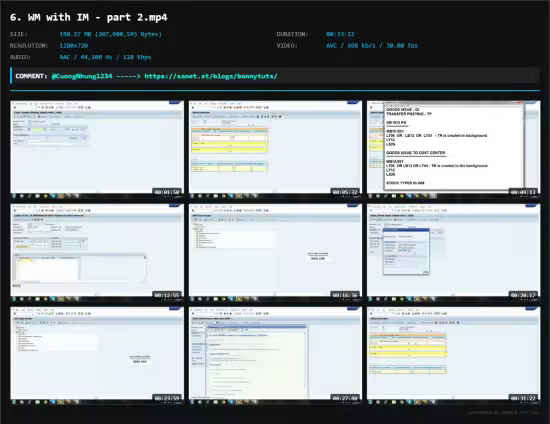
Task: Click the DURATION: label
Action: (x=292, y=34)
